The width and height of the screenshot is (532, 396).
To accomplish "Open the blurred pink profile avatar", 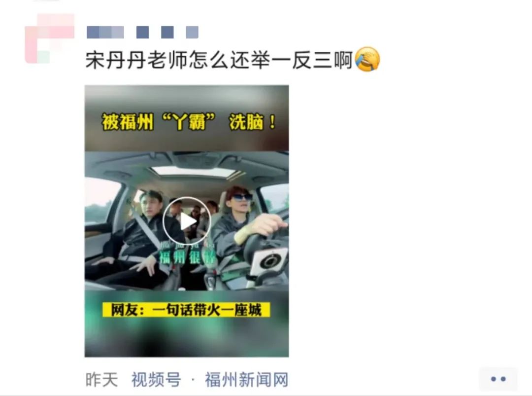I will coord(50,38).
